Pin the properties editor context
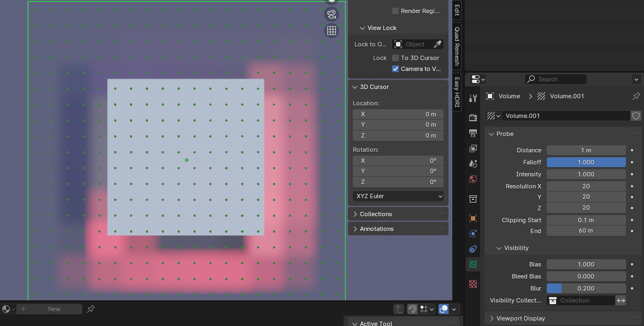The image size is (644, 326). (x=636, y=96)
